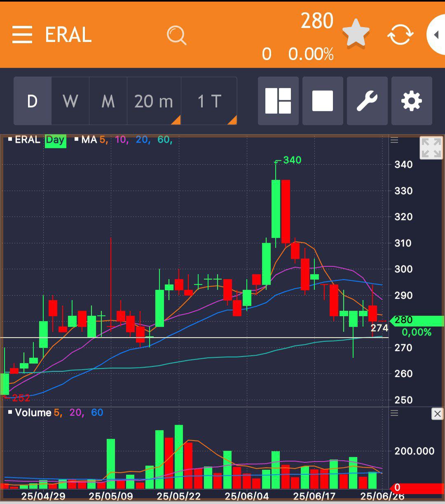Screen dimensions: 445x504
Task: Click the collapse arrow beside the refresh icon
Action: [436, 35]
